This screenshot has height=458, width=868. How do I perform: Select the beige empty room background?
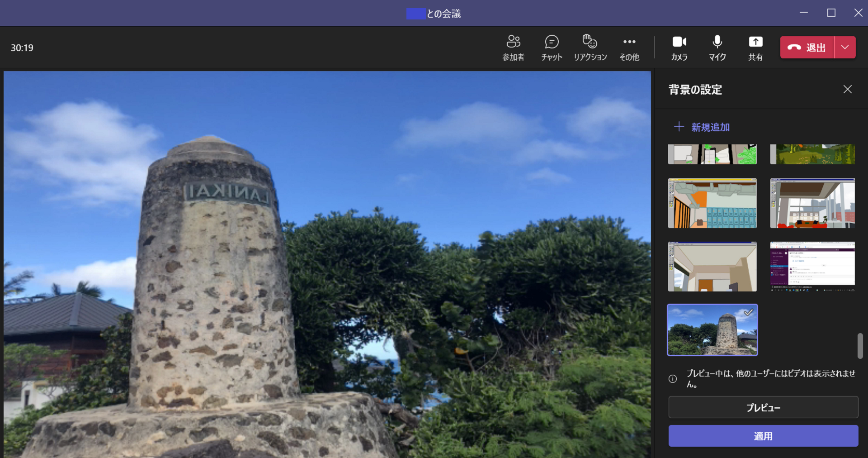pyautogui.click(x=712, y=267)
